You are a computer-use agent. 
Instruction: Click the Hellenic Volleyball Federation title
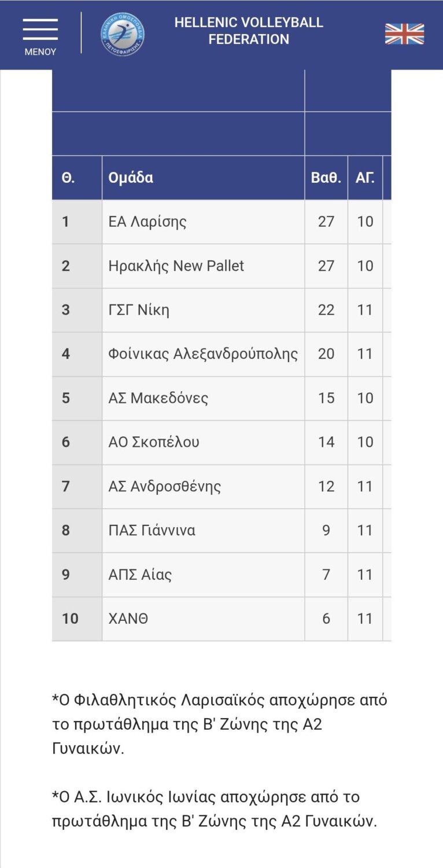(249, 31)
